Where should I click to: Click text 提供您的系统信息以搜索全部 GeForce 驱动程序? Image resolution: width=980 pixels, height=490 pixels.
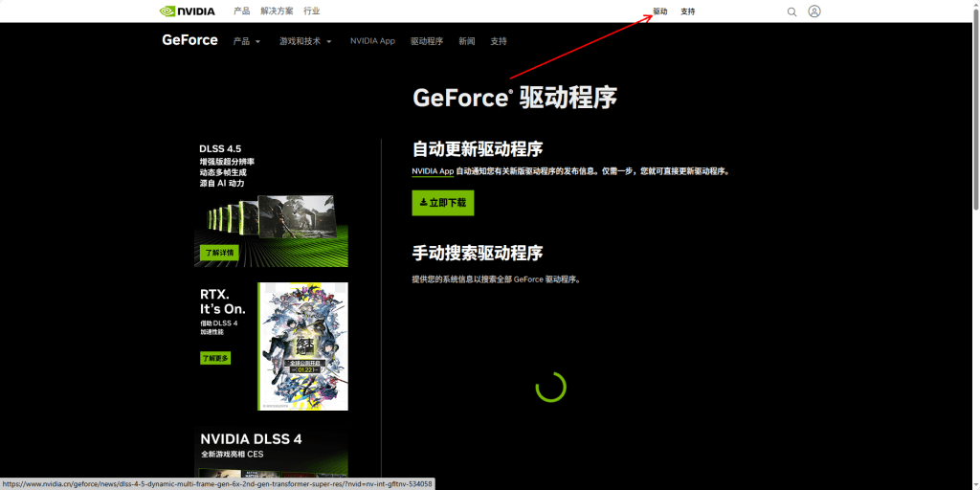497,280
